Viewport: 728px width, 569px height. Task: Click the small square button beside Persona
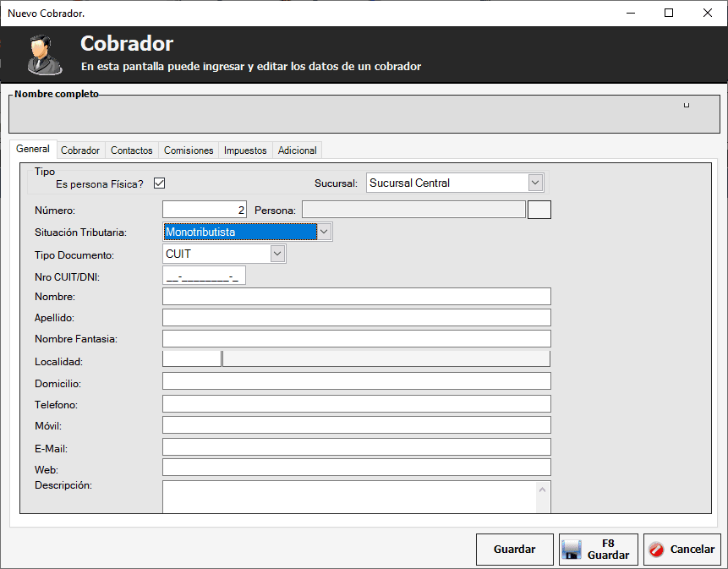pos(539,209)
